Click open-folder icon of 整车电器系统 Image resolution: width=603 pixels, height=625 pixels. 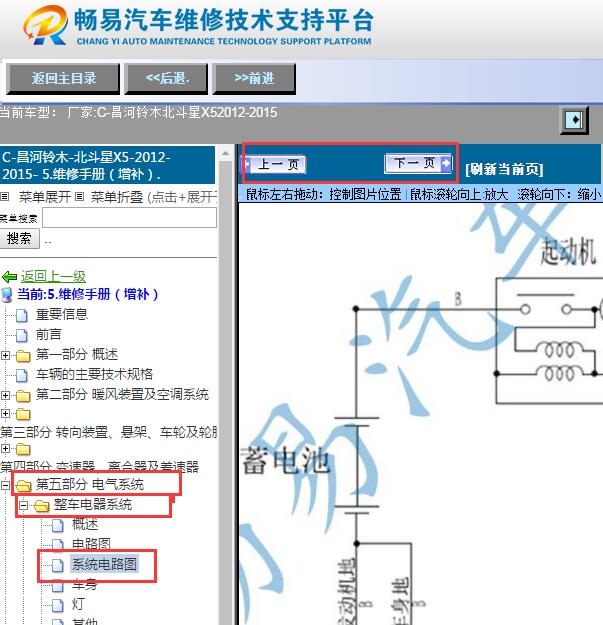[x=42, y=506]
